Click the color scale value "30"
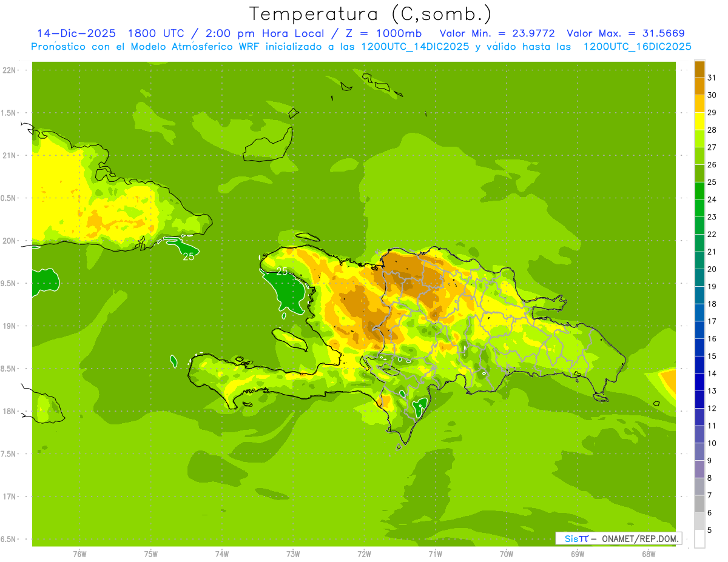728x562 pixels. point(712,95)
